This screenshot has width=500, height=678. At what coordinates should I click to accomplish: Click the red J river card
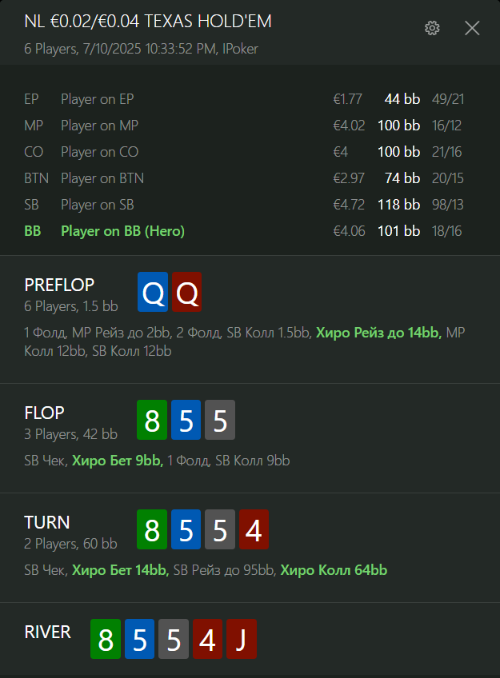pyautogui.click(x=241, y=639)
